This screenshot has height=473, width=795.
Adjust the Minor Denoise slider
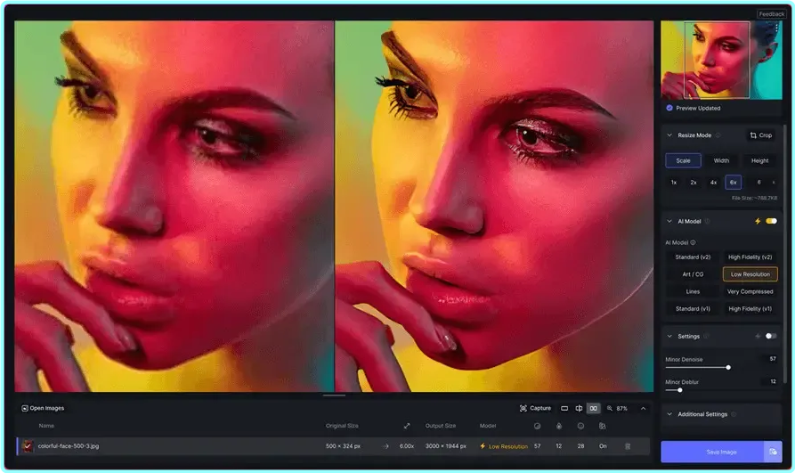[728, 367]
